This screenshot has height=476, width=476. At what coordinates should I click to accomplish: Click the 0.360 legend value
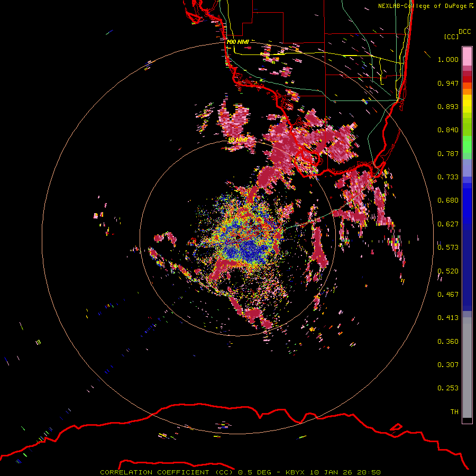pyautogui.click(x=448, y=342)
